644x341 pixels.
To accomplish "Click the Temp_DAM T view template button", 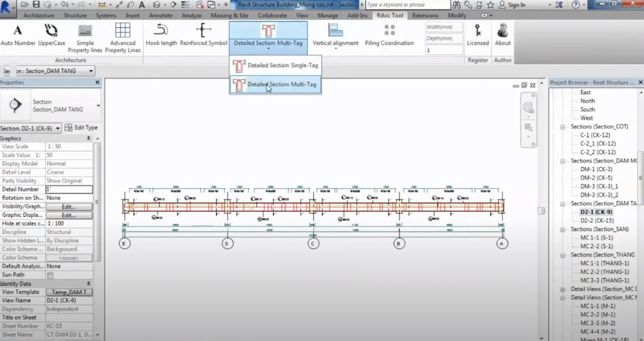I will 69,292.
